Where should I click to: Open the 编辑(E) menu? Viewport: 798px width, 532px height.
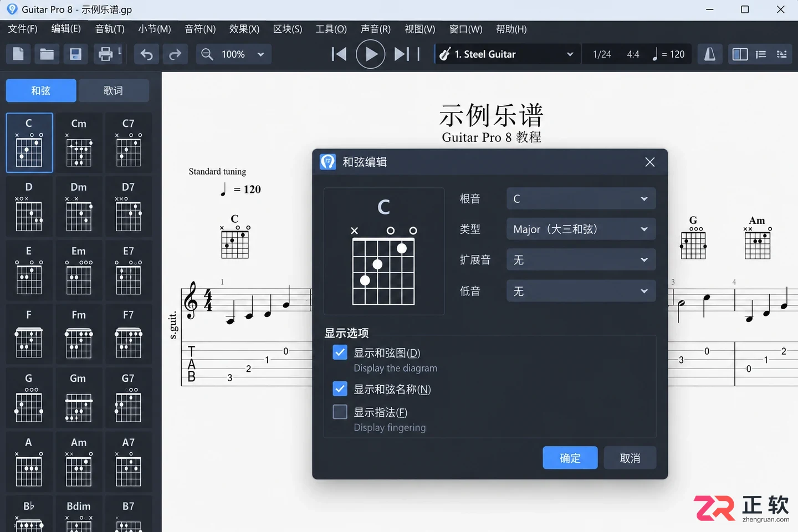[66, 29]
